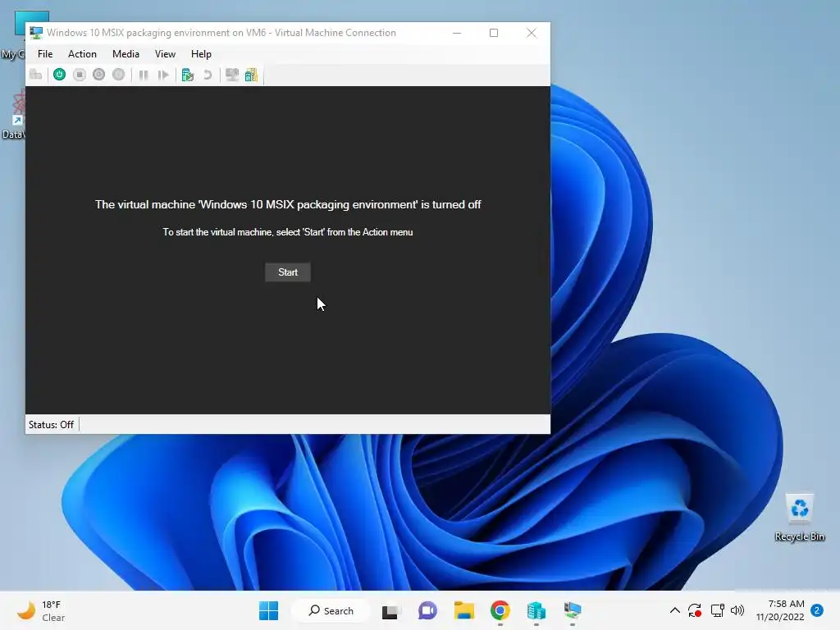Open Google Chrome from the taskbar

[500, 610]
